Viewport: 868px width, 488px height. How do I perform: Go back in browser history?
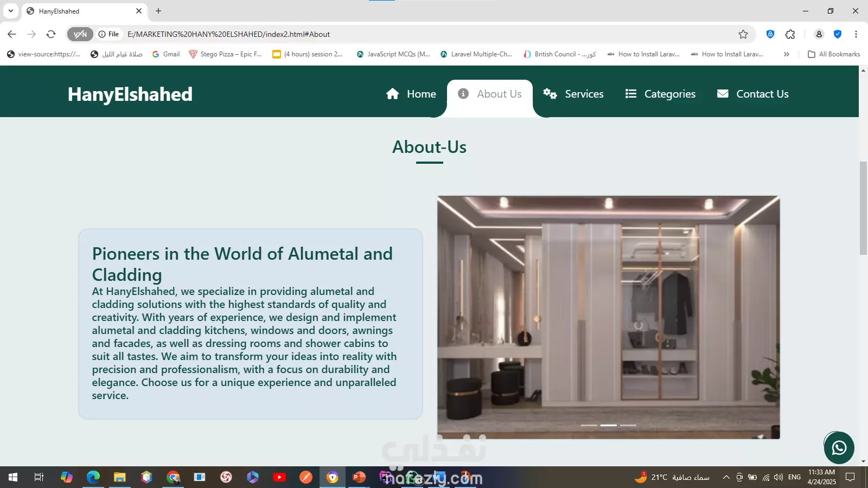(x=12, y=34)
